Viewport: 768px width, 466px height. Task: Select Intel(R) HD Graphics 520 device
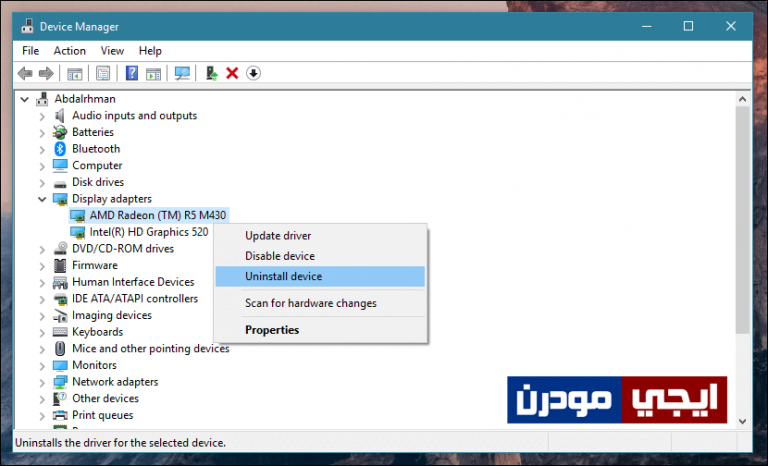click(x=149, y=232)
